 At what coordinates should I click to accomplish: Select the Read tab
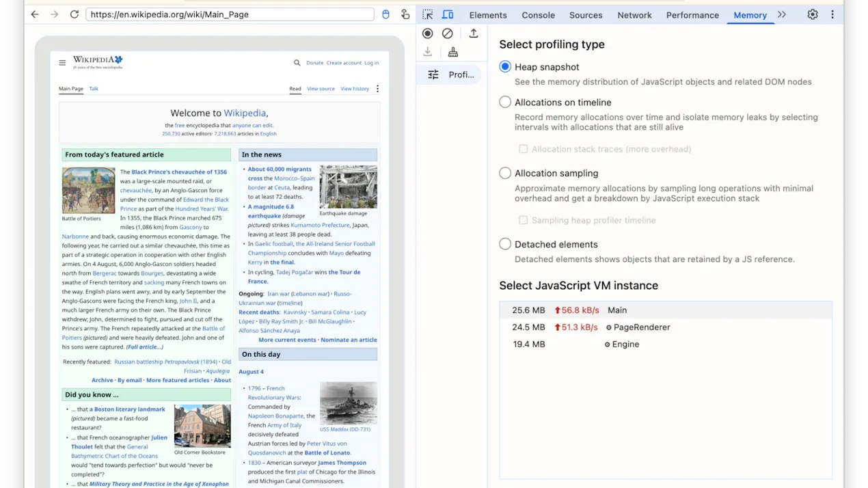(x=295, y=89)
